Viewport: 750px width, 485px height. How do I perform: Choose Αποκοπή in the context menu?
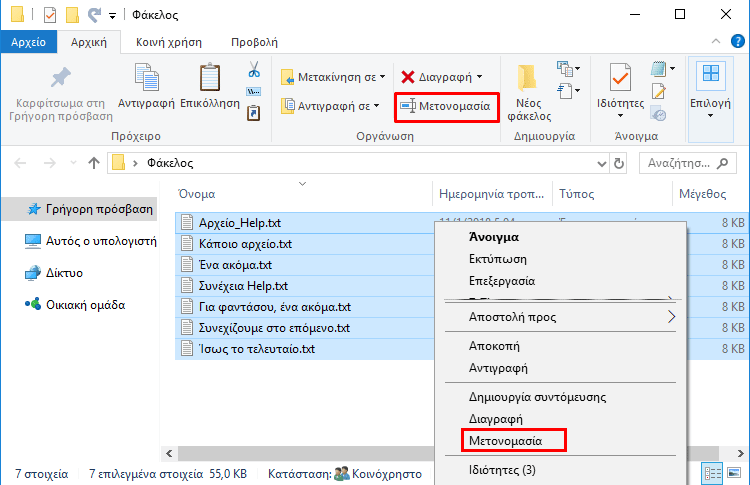click(494, 346)
